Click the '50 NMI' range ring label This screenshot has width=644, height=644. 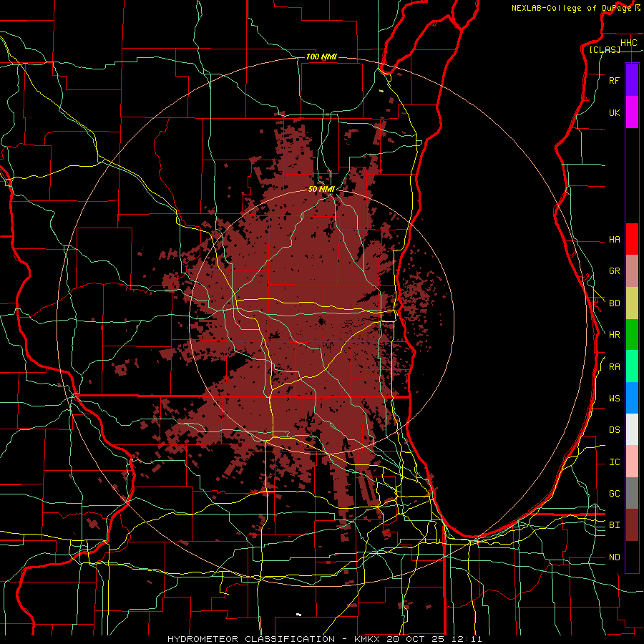point(321,190)
